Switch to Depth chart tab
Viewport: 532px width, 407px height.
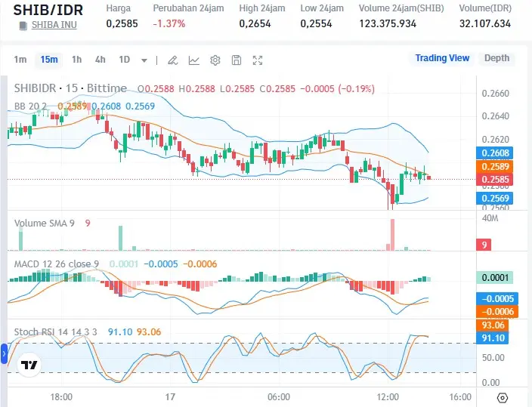[x=496, y=58]
